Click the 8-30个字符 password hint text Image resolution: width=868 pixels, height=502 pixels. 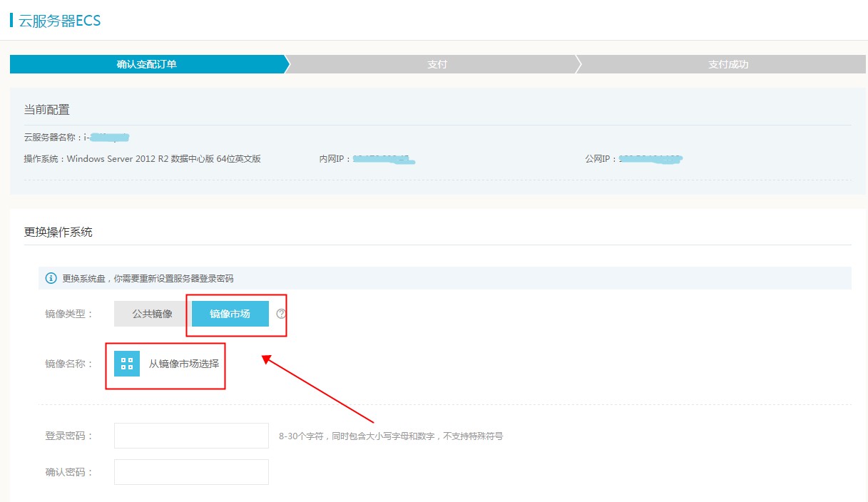click(x=391, y=436)
